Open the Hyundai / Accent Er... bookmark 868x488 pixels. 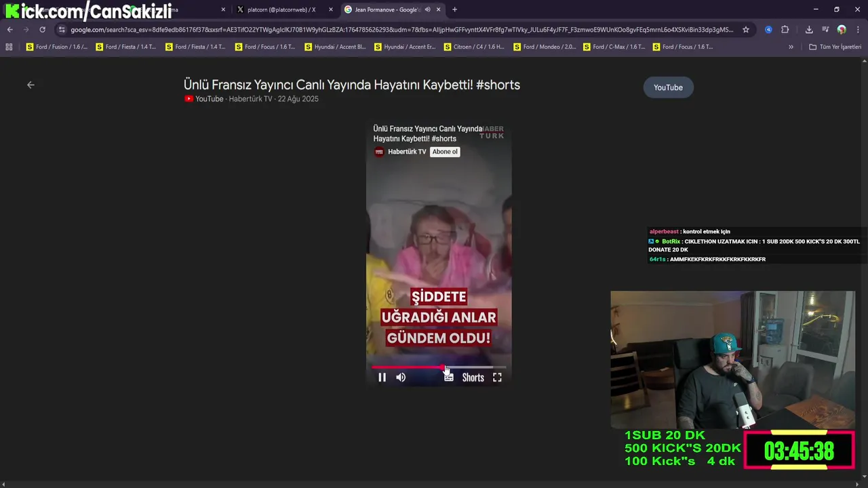pyautogui.click(x=405, y=47)
